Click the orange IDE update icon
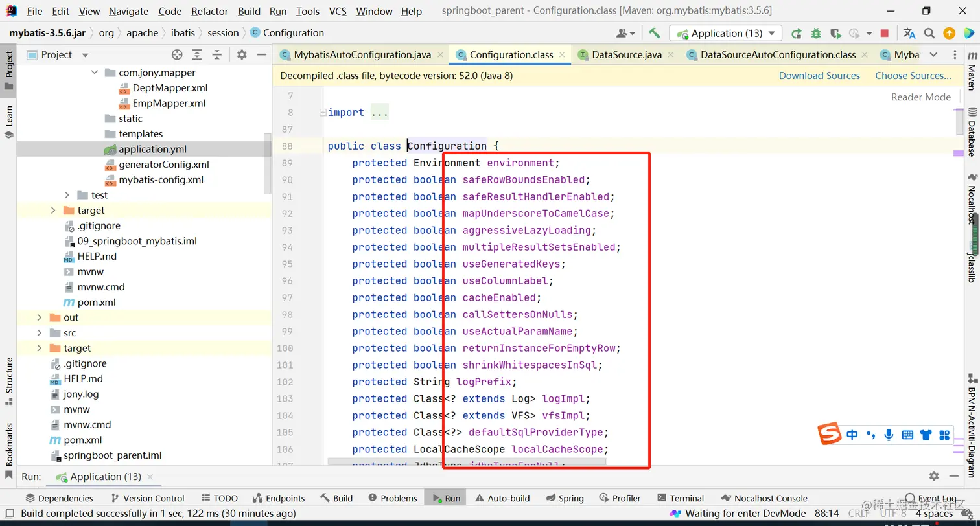This screenshot has height=526, width=980. tap(950, 33)
